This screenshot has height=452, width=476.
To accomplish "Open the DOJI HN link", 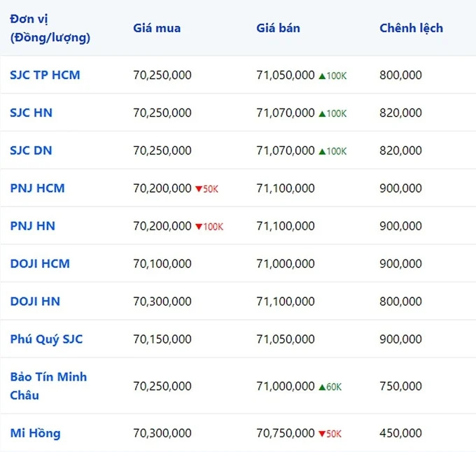I will [x=35, y=302].
